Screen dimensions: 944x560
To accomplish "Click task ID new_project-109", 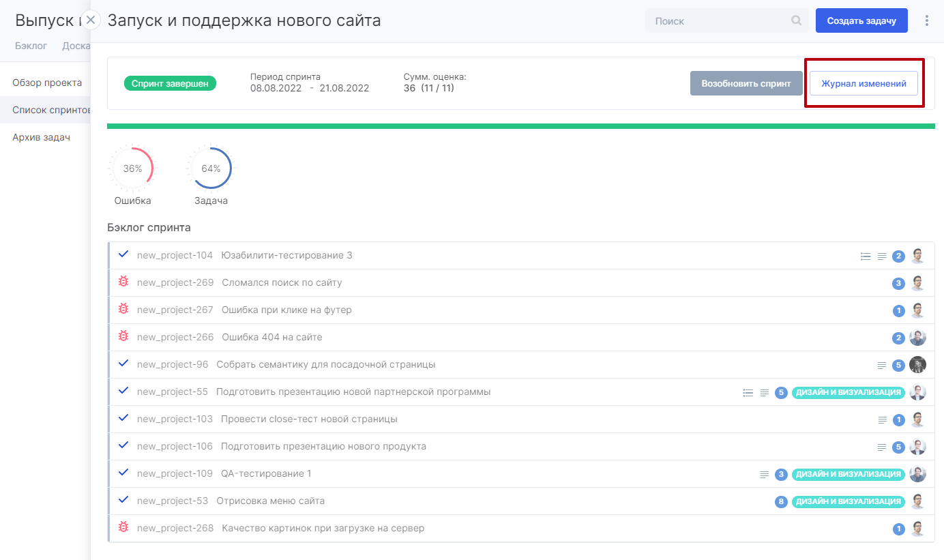I will coord(175,473).
